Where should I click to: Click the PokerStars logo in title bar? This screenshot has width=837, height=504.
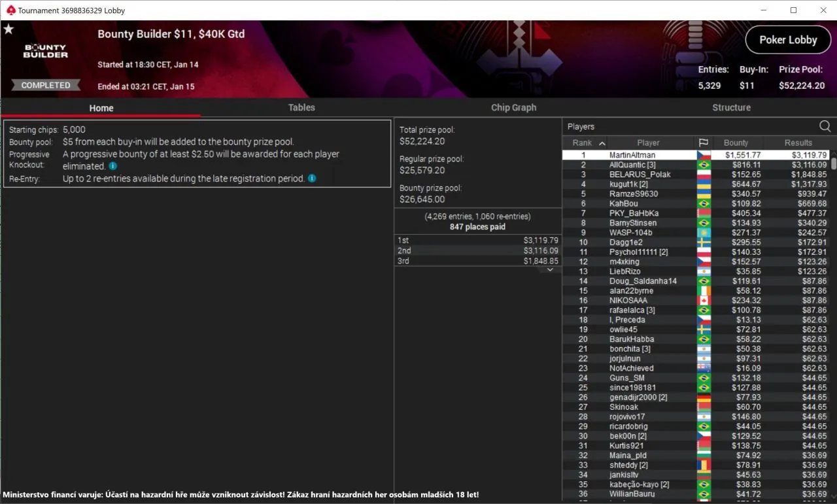pos(10,10)
